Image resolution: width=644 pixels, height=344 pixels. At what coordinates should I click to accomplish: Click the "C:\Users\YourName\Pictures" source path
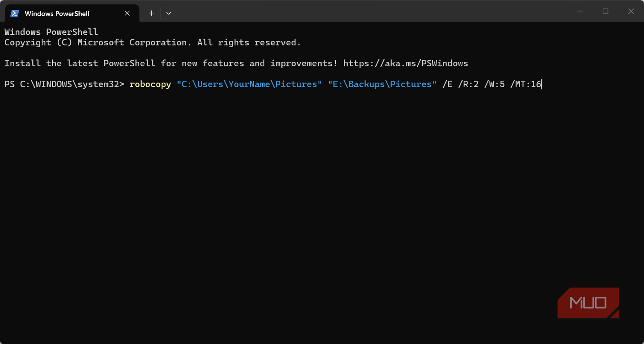tap(249, 84)
